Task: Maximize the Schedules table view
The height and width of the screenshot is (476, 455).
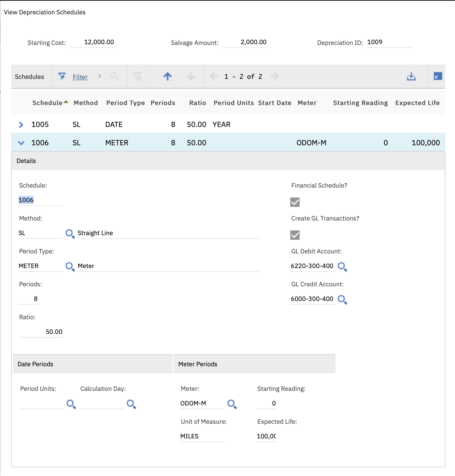Action: pyautogui.click(x=438, y=76)
